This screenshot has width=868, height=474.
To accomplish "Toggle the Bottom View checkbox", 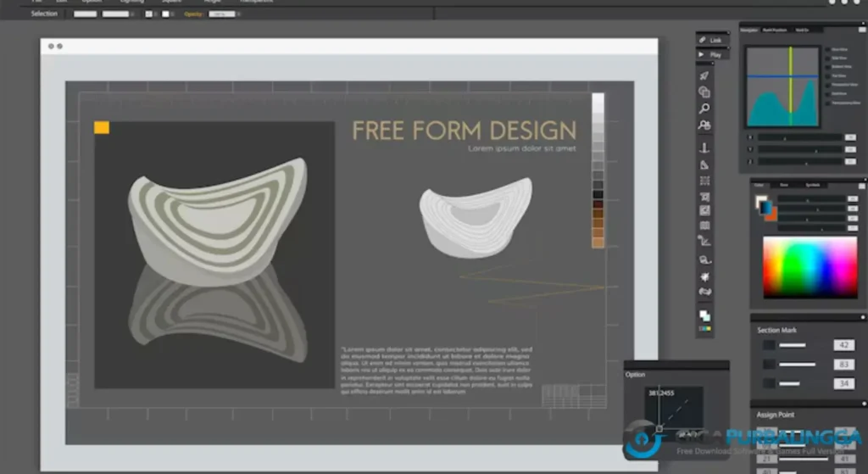I will click(827, 67).
